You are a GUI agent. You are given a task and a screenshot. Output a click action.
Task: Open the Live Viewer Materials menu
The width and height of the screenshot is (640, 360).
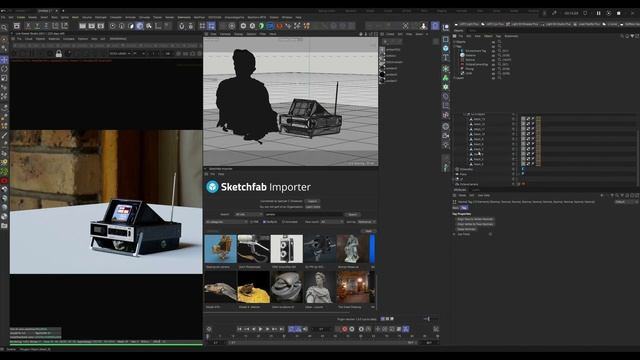point(54,39)
